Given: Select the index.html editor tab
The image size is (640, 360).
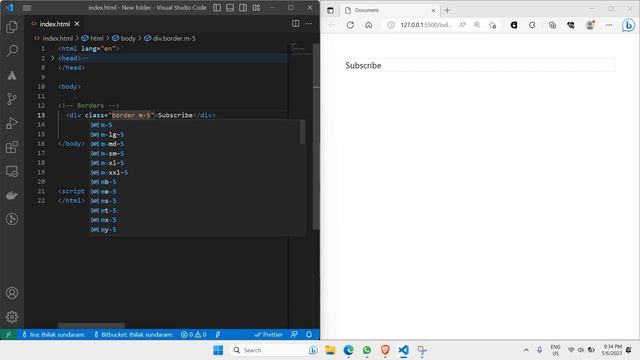Looking at the screenshot, I should coord(54,24).
